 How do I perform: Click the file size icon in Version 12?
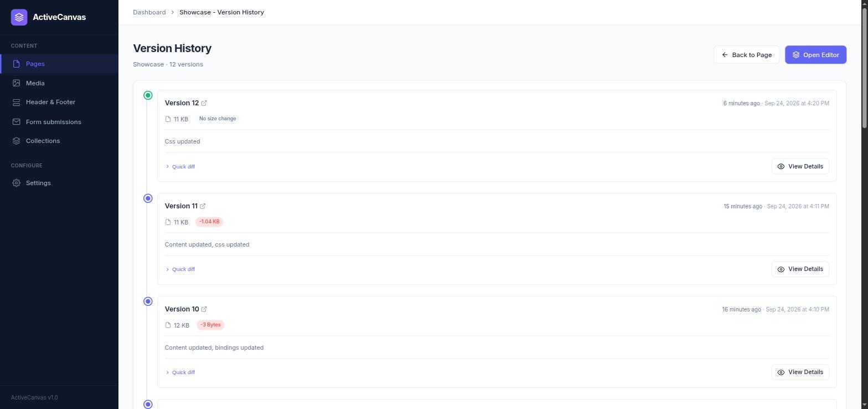coord(168,119)
